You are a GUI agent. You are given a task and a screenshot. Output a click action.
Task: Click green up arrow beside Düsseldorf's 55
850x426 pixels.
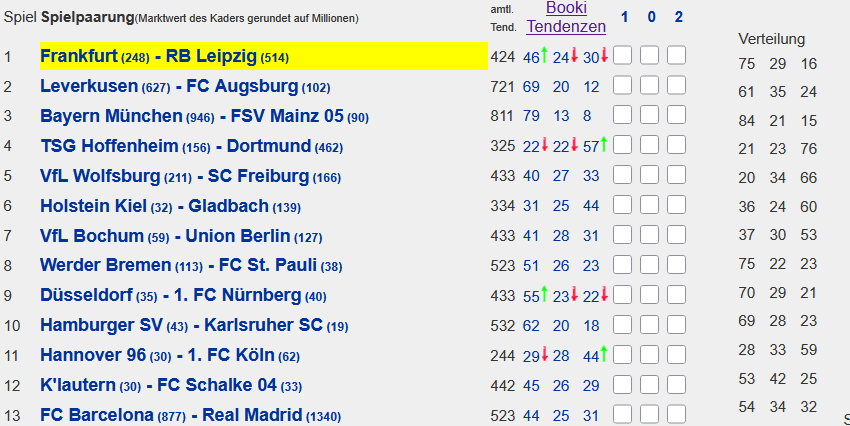click(544, 294)
